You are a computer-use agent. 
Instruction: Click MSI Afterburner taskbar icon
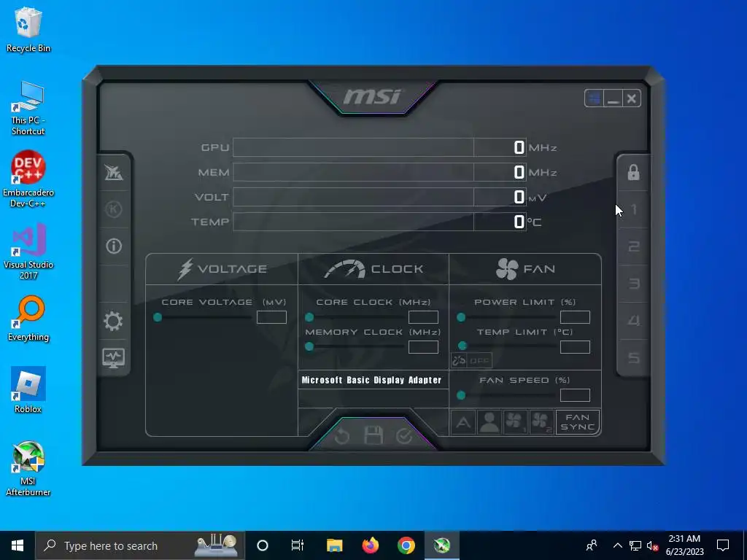point(441,545)
